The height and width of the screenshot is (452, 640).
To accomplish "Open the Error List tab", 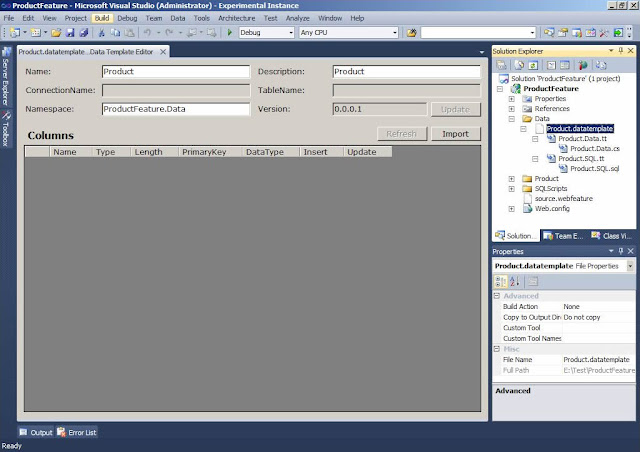I will pos(77,432).
